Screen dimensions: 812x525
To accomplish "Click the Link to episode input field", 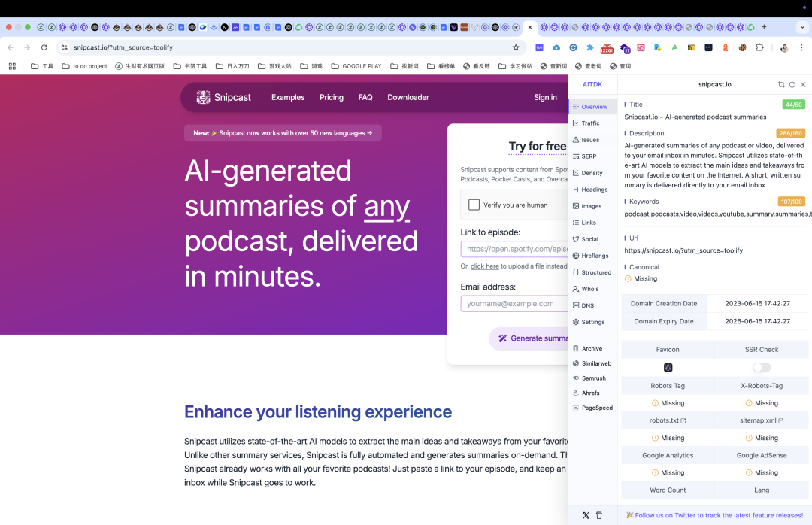I will (x=514, y=249).
